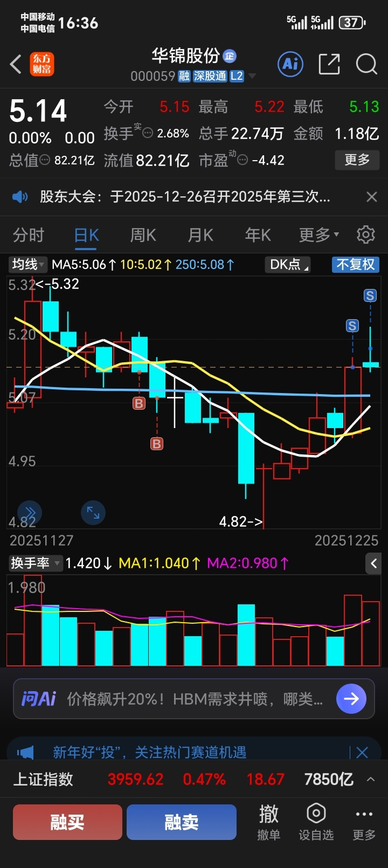Tap the 20251225 end date
This screenshot has height=868, width=388.
347,540
